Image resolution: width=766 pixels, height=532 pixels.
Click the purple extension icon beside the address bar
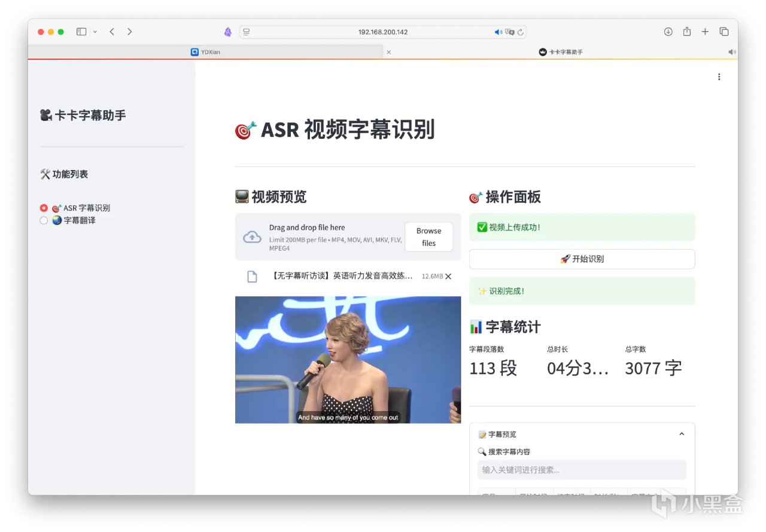coord(227,32)
